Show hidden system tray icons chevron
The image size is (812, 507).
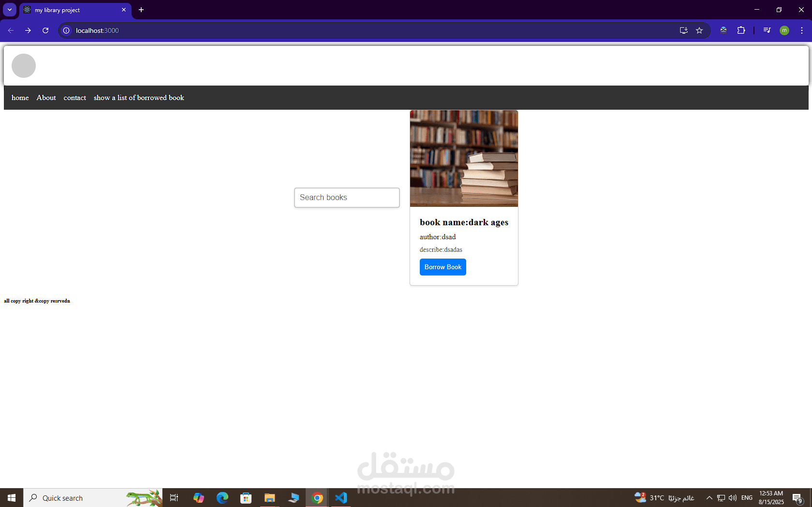pyautogui.click(x=709, y=498)
